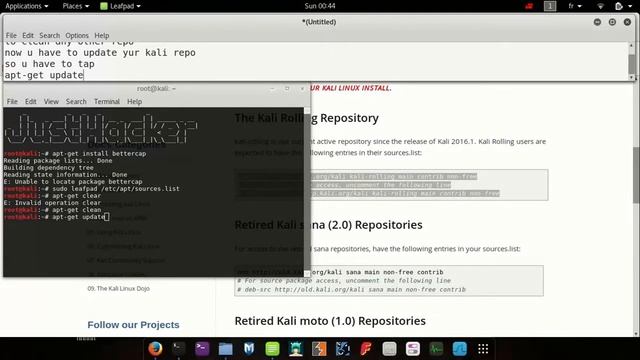This screenshot has height=360, width=640.
Task: Open the Files folder icon in dock
Action: [225, 349]
